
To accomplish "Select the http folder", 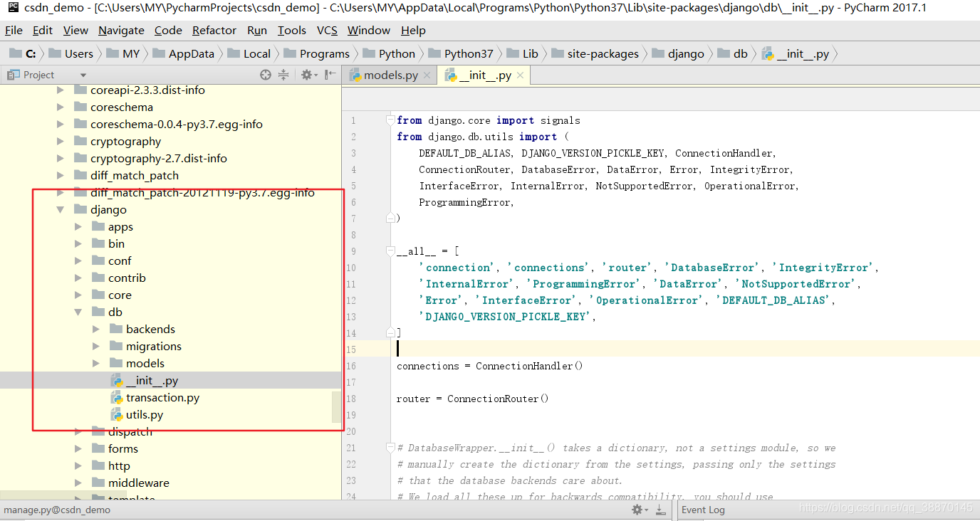I will coord(119,466).
